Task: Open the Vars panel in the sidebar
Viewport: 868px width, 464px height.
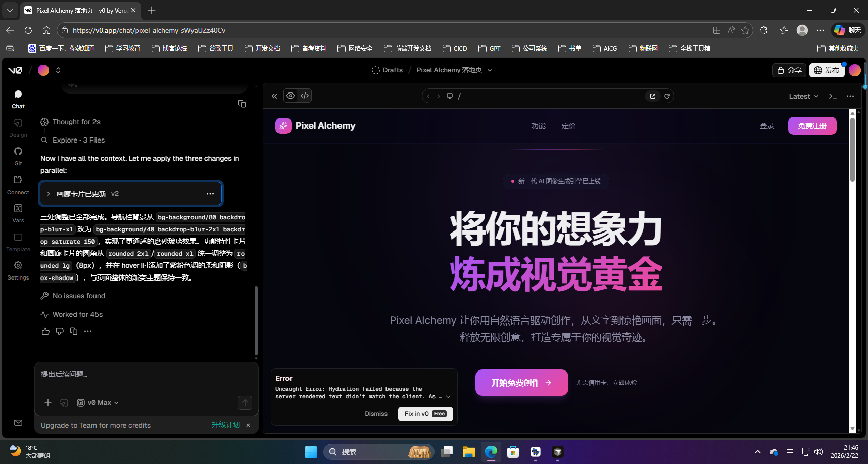Action: click(18, 212)
